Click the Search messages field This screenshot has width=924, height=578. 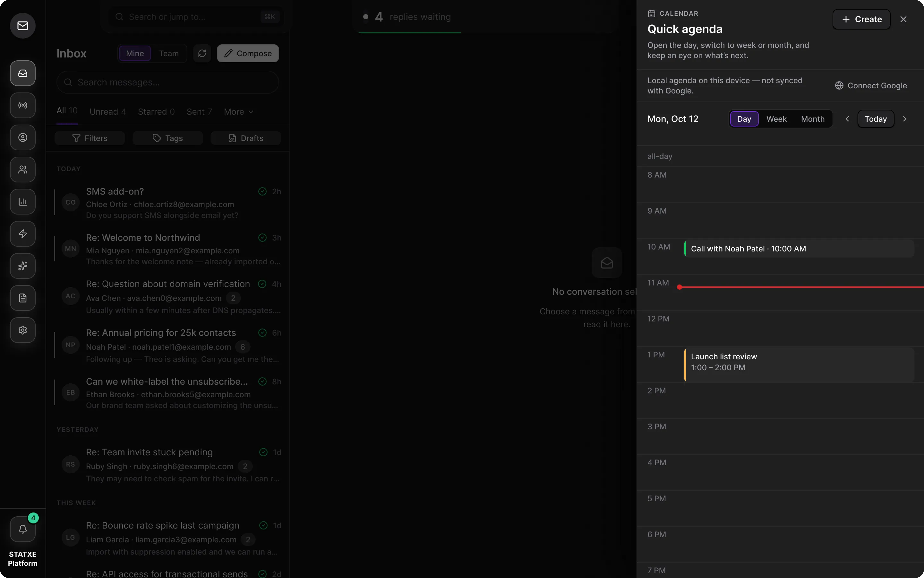coord(167,82)
